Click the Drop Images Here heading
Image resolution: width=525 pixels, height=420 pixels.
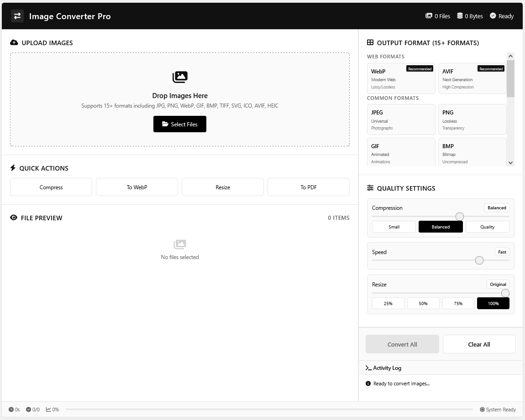180,96
